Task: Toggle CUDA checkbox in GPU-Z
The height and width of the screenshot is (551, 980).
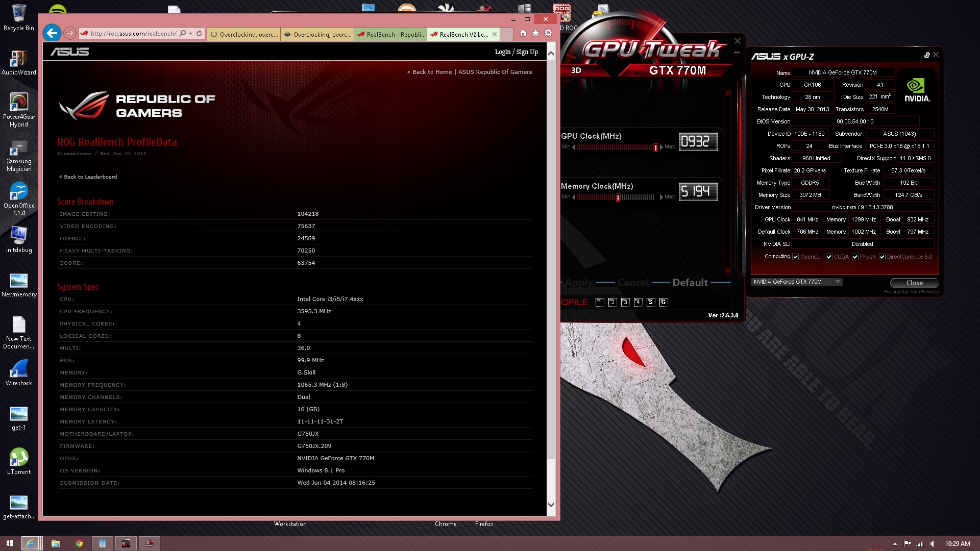Action: [829, 257]
